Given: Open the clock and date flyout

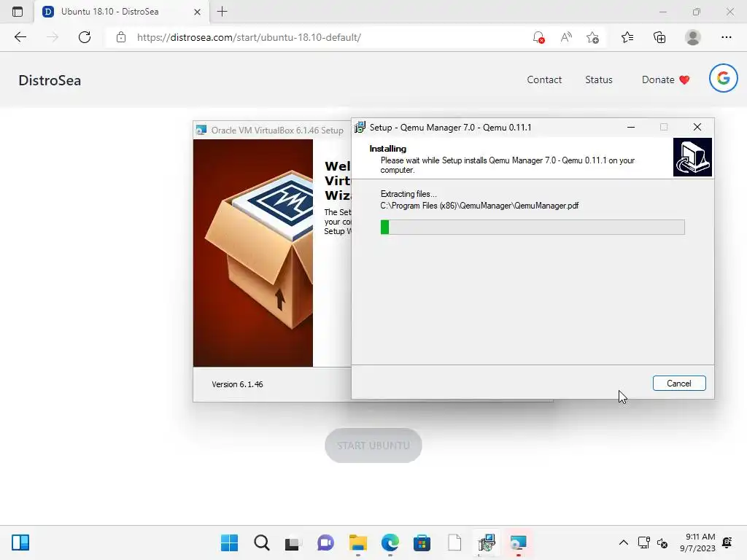Looking at the screenshot, I should tap(697, 542).
